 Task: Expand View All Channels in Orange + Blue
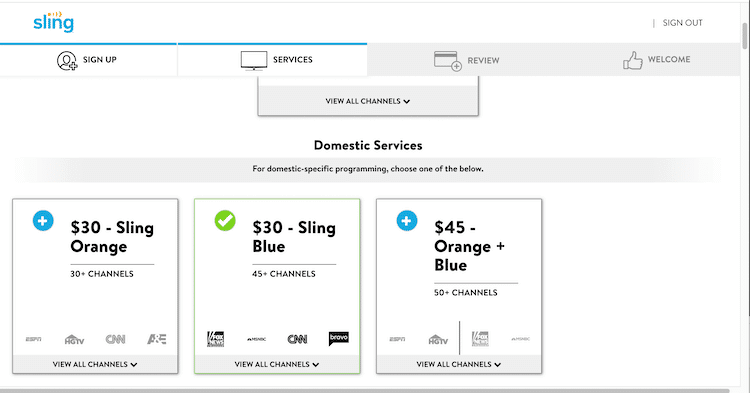[459, 364]
